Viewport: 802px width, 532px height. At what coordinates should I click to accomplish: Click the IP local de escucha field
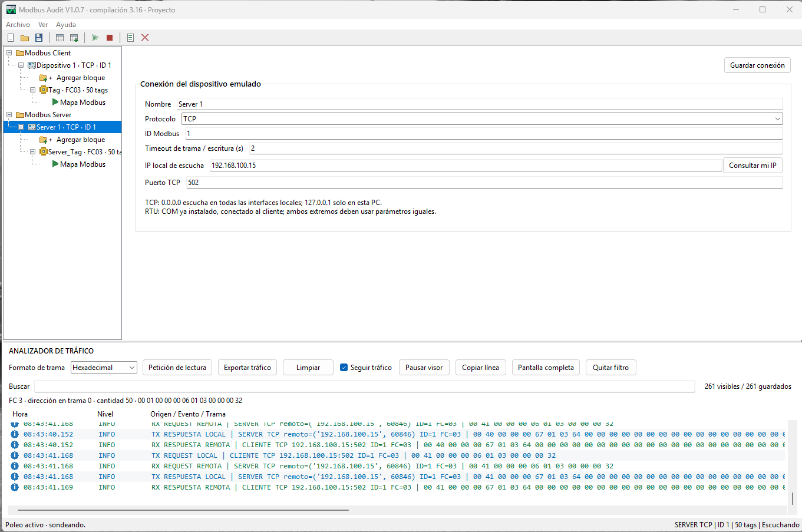click(466, 166)
